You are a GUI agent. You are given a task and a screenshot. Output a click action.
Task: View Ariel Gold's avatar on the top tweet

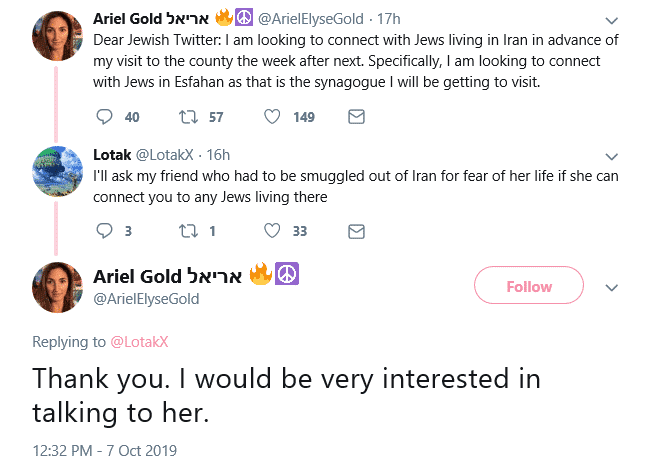[57, 38]
